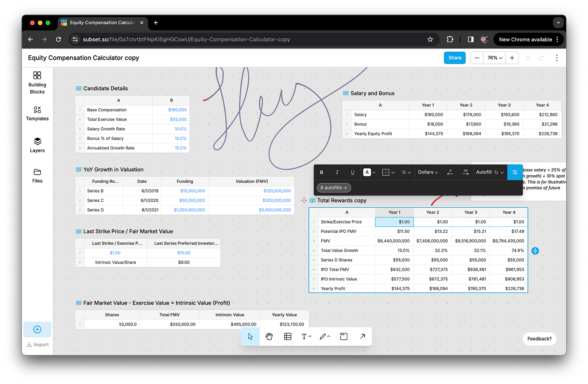Toggle underline formatting
The image size is (588, 384).
click(x=353, y=172)
